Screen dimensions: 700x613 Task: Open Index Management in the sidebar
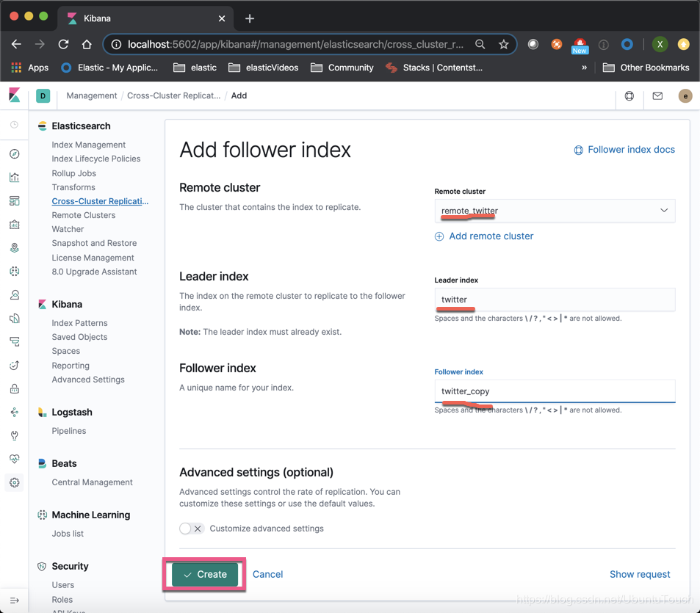(x=88, y=145)
